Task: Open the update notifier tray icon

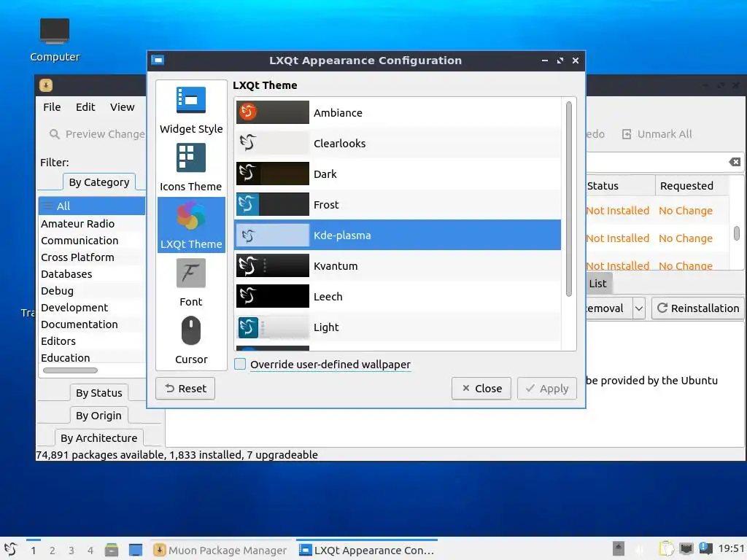Action: point(705,548)
